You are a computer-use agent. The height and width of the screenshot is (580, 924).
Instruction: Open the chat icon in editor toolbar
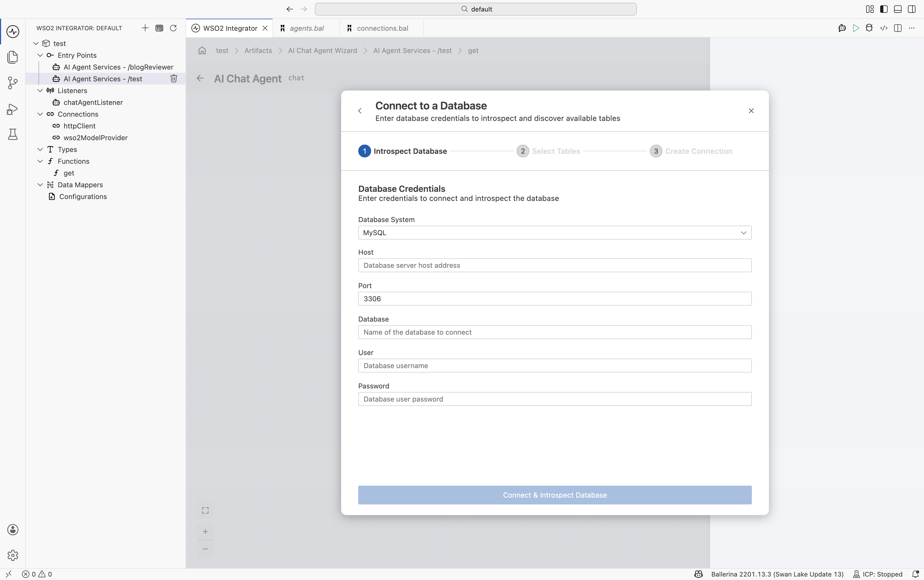click(x=842, y=28)
